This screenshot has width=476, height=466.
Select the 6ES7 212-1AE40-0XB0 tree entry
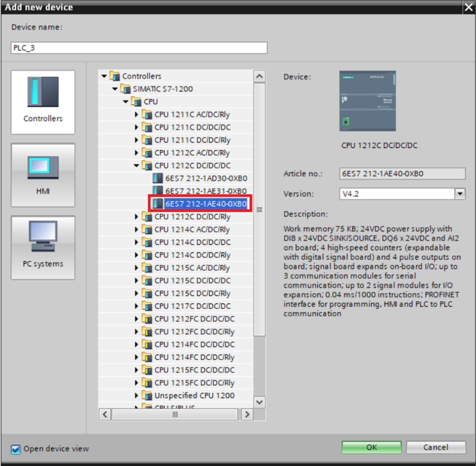pos(205,204)
